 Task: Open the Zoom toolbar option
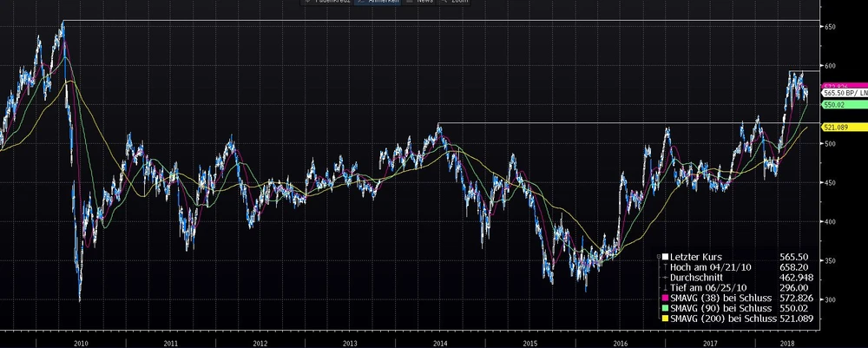point(457,3)
